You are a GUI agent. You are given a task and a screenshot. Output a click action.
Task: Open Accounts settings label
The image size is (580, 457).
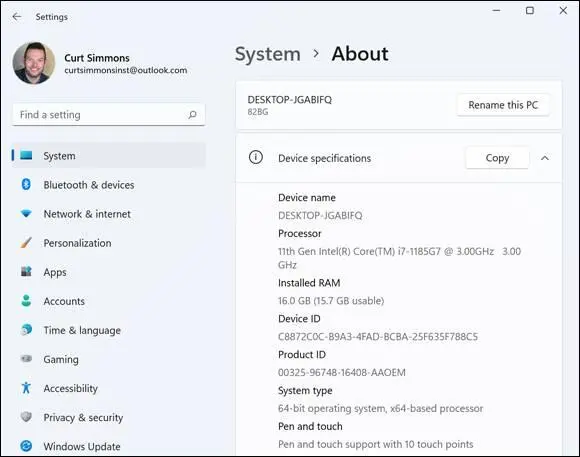[64, 301]
